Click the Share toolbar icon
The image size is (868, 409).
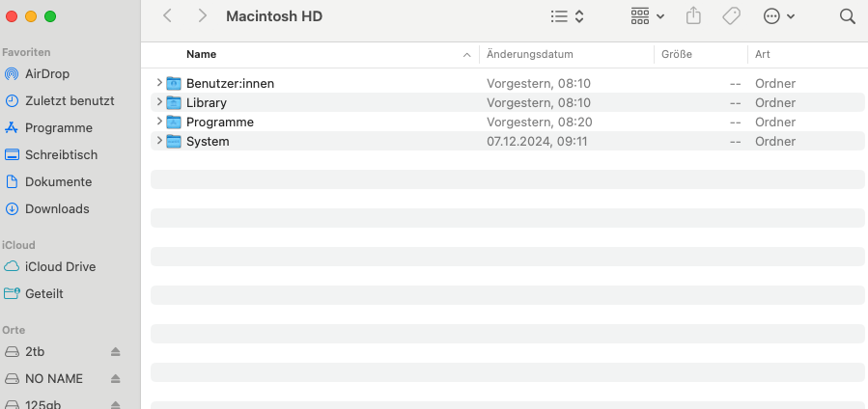point(693,16)
